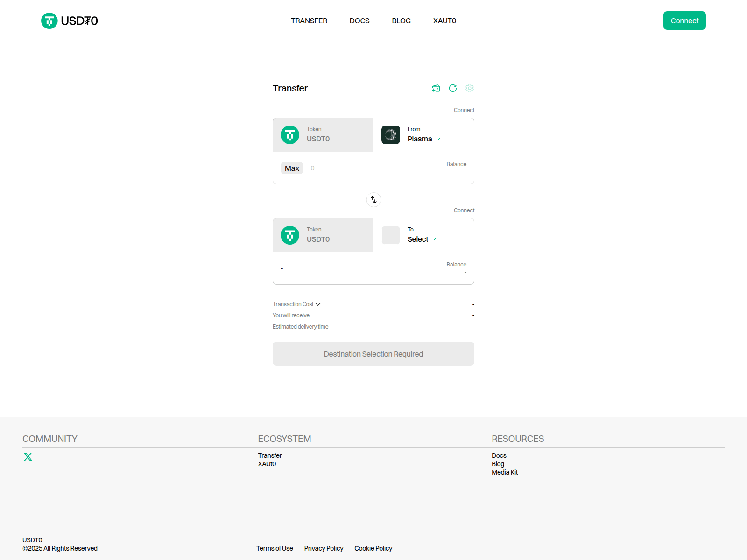Click Destination Selection Required button
Screen dimensions: 747x560
[373, 354]
